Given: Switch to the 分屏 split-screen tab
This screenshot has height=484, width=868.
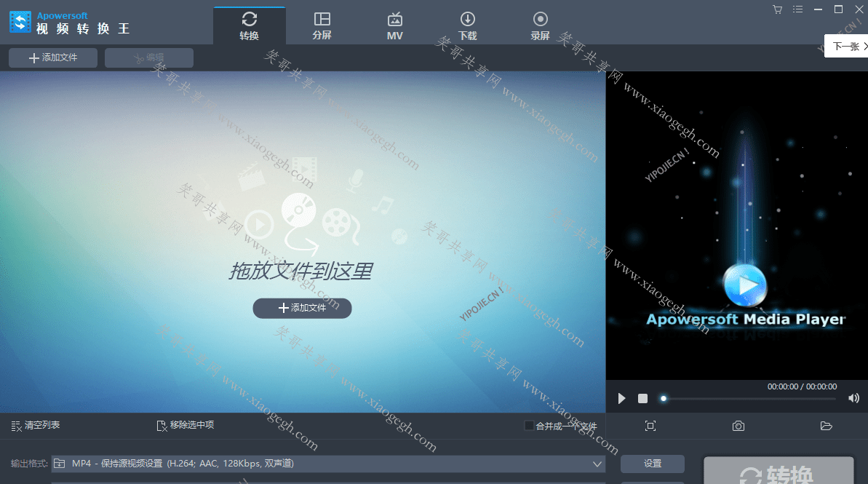Looking at the screenshot, I should [322, 26].
